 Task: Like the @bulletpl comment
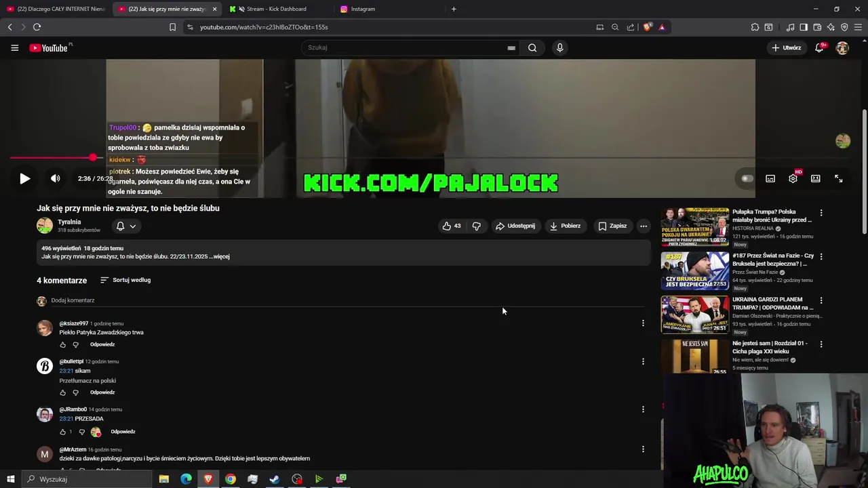[63, 392]
